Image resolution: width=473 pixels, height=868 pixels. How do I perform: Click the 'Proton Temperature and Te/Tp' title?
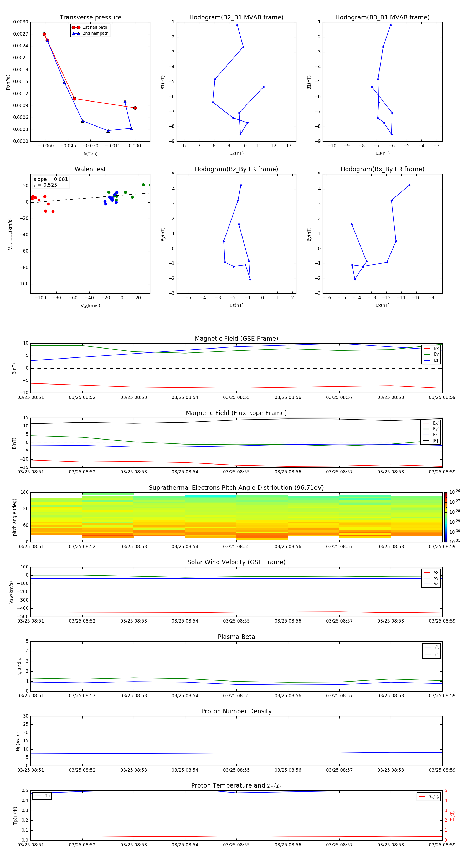point(236,786)
